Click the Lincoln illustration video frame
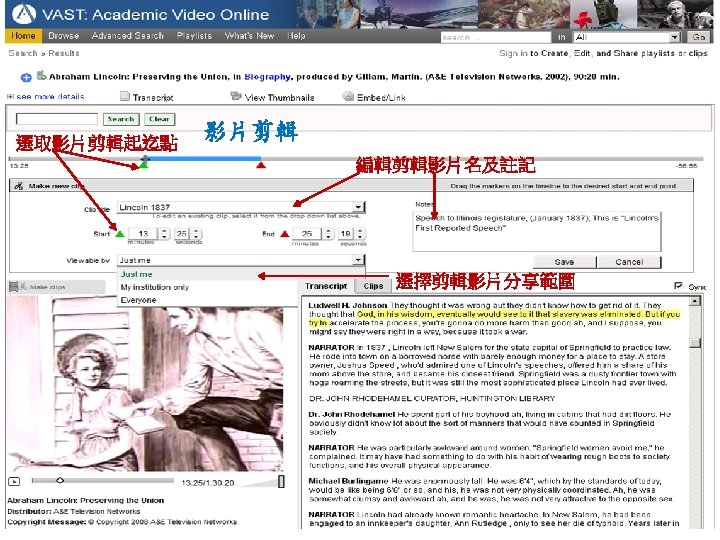Image resolution: width=720 pixels, height=540 pixels. (x=146, y=385)
